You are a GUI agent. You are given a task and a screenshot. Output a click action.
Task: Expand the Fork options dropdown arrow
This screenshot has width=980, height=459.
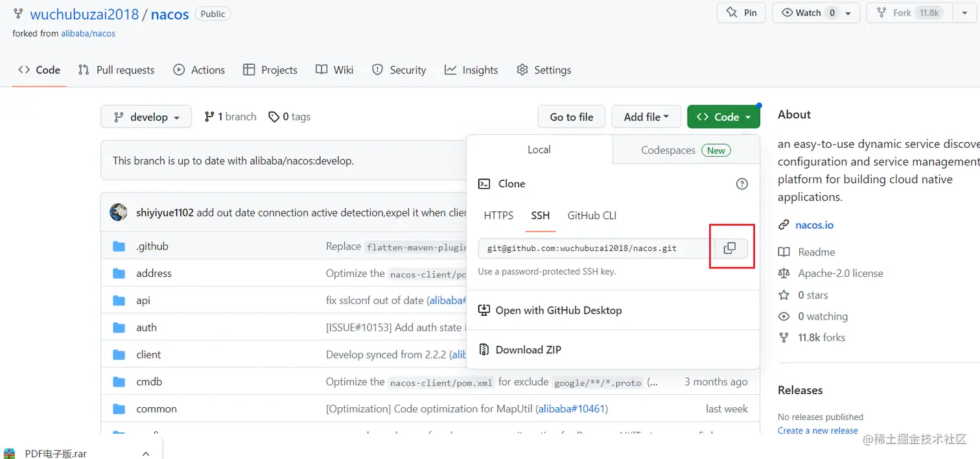[x=963, y=13]
